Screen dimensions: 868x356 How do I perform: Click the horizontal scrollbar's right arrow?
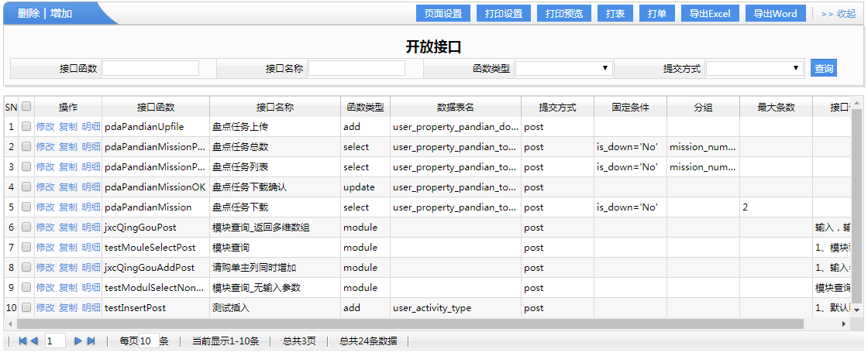tap(846, 324)
